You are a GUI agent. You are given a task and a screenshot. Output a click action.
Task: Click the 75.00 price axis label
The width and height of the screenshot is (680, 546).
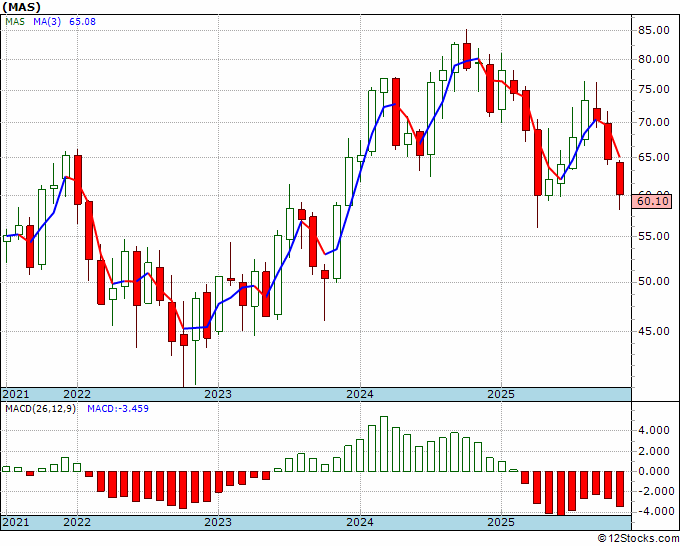pos(653,90)
